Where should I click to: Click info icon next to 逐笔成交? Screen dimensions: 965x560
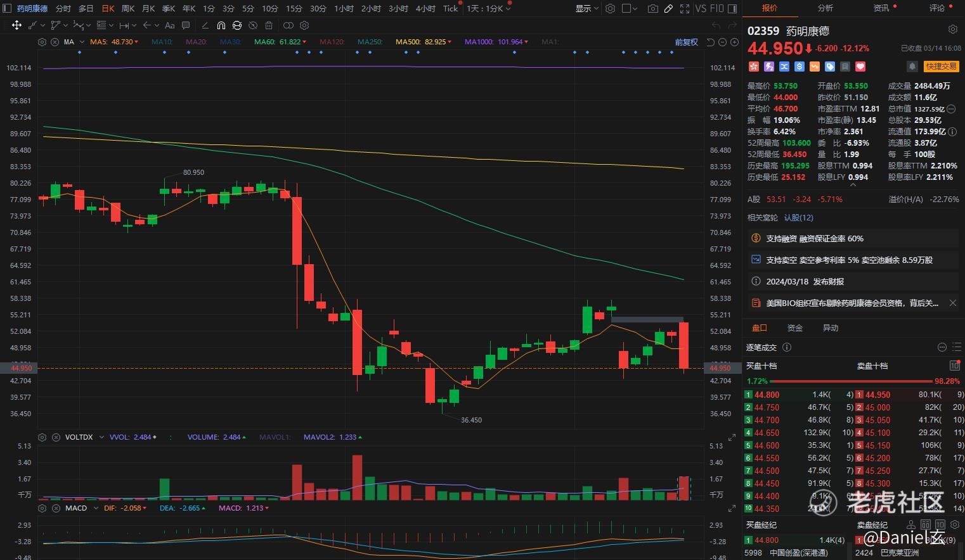[x=787, y=347]
